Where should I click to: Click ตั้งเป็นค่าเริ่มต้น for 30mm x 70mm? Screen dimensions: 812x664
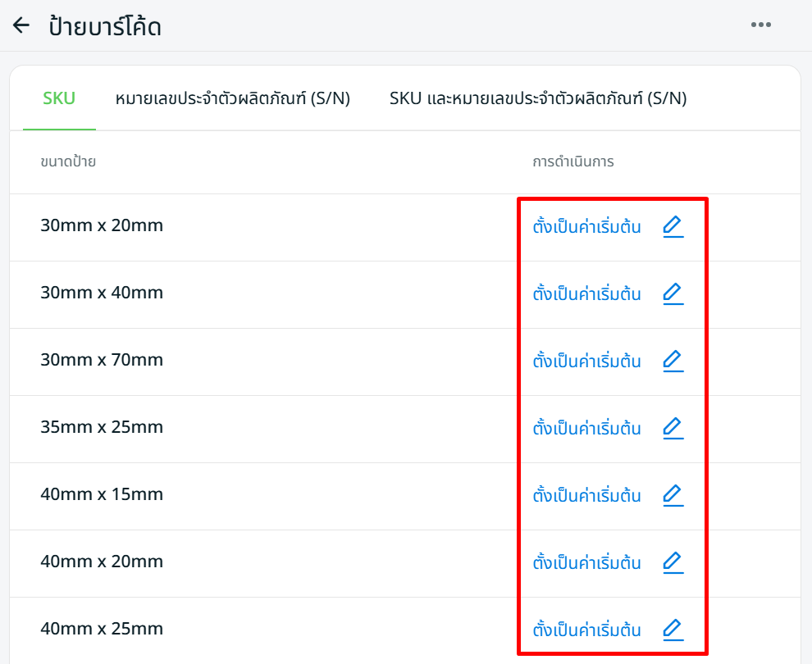[x=586, y=362]
